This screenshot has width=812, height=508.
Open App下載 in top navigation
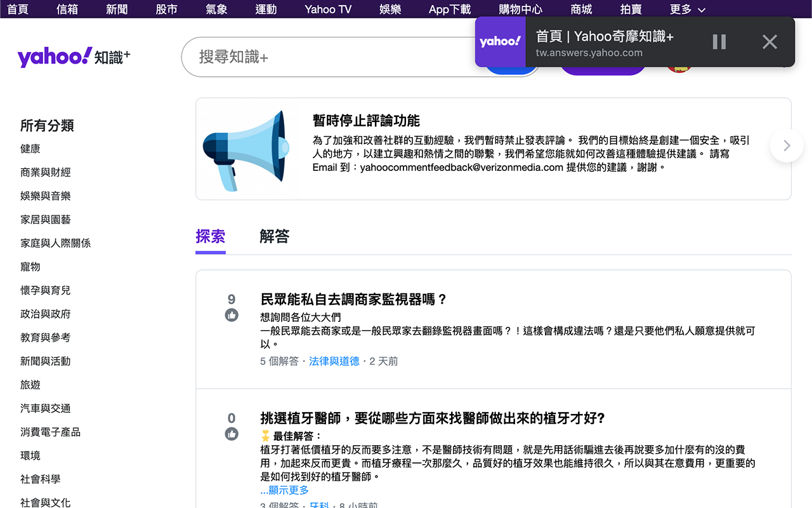[x=450, y=9]
